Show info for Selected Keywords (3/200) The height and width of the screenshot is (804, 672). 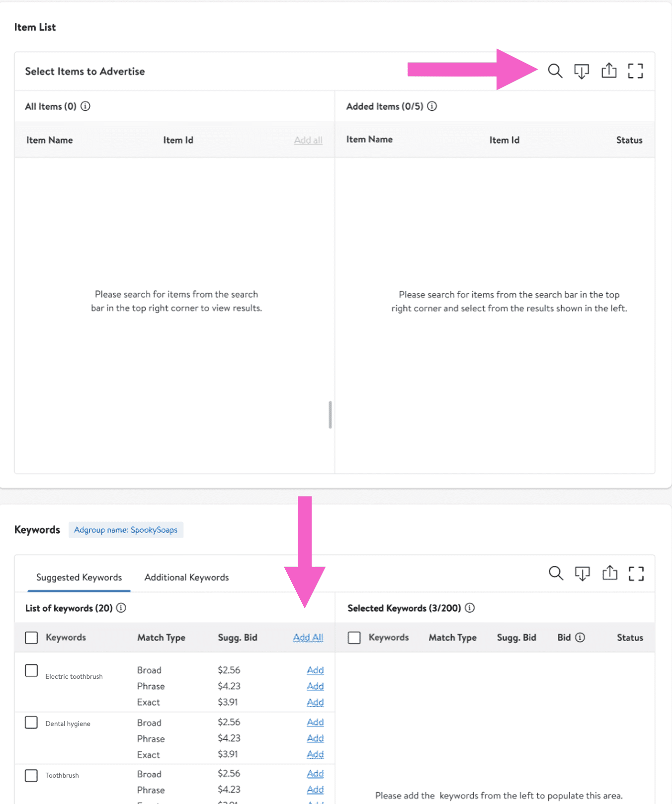(x=470, y=608)
